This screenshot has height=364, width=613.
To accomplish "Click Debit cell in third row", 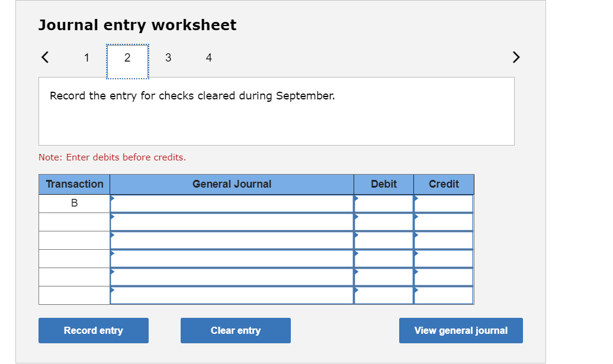I will pyautogui.click(x=384, y=240).
